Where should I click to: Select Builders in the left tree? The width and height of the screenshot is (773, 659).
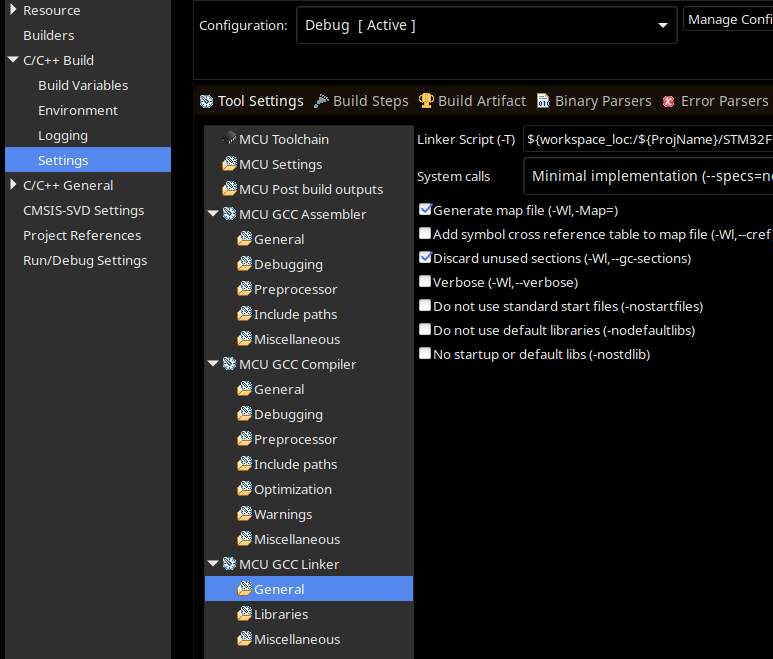point(49,35)
